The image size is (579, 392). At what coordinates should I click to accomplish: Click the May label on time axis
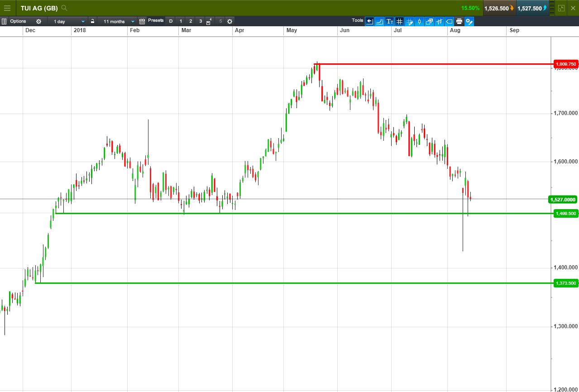point(292,30)
